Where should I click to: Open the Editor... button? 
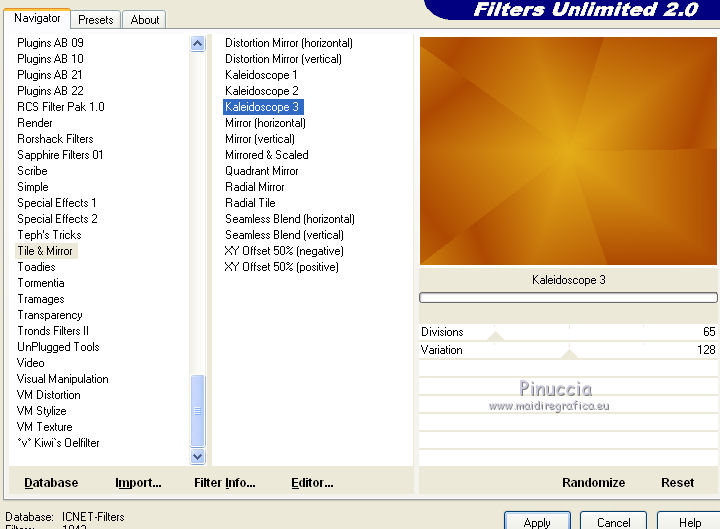(x=312, y=483)
